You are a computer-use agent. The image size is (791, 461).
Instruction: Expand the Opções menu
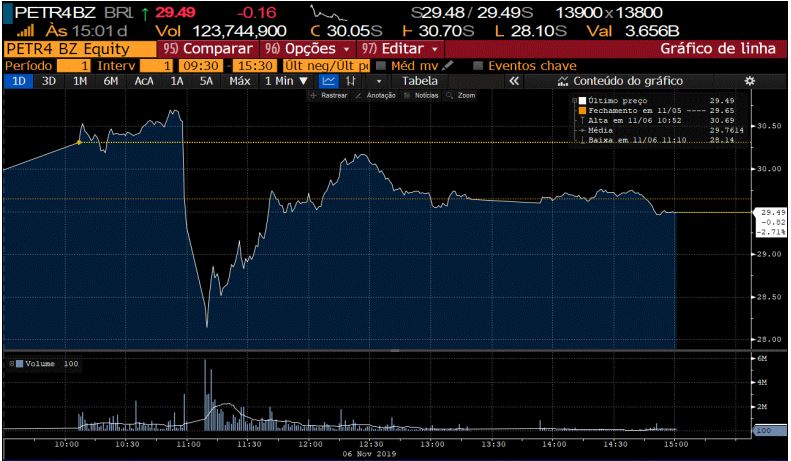pos(308,48)
